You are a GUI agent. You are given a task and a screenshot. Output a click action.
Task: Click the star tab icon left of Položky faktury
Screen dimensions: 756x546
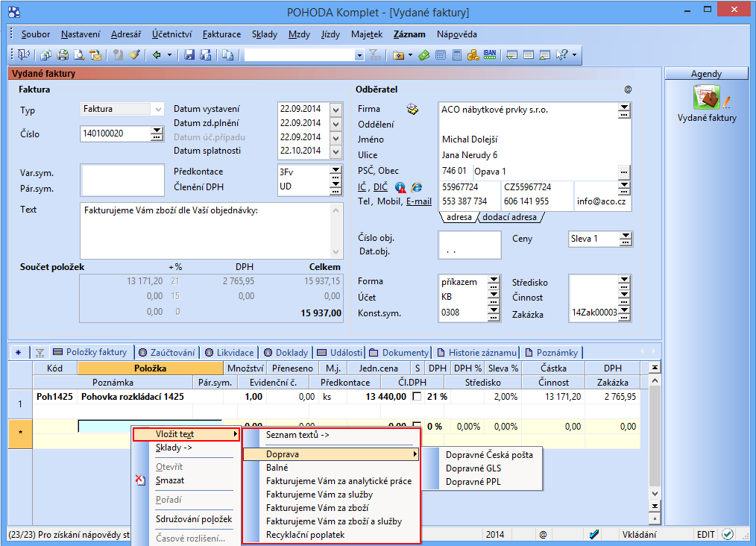click(x=19, y=353)
